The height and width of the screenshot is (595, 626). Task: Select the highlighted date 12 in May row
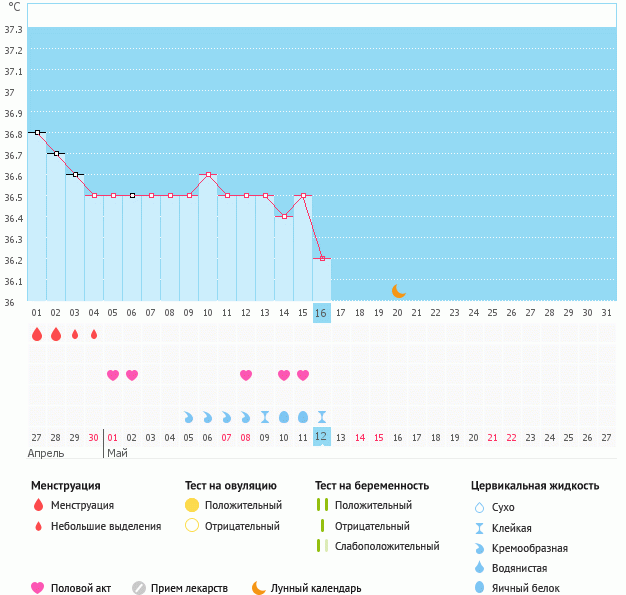pyautogui.click(x=321, y=437)
